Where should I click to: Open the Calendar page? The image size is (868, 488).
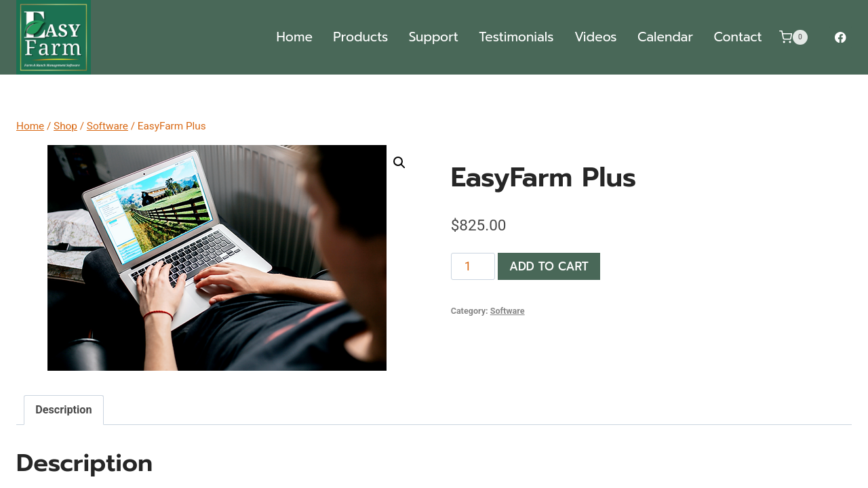coord(665,37)
